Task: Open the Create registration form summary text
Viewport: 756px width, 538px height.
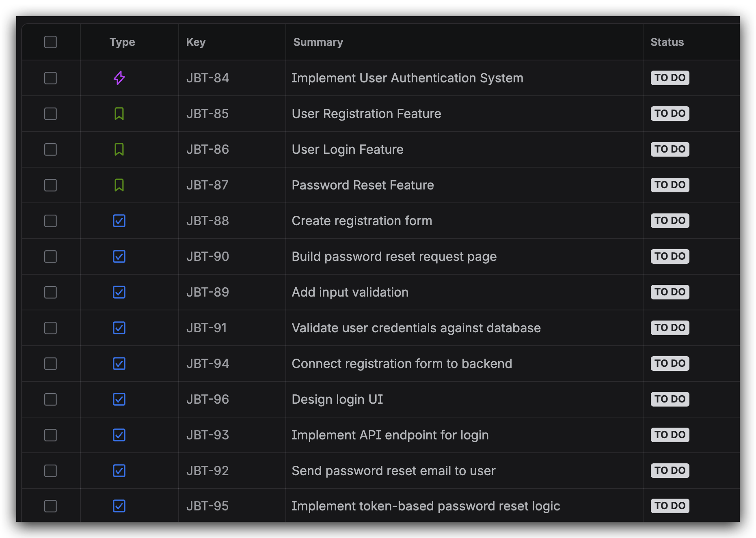Action: pos(362,221)
